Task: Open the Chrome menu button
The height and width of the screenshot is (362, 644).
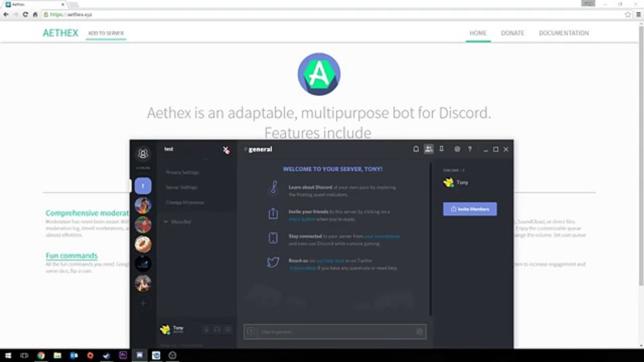Action: [639, 14]
